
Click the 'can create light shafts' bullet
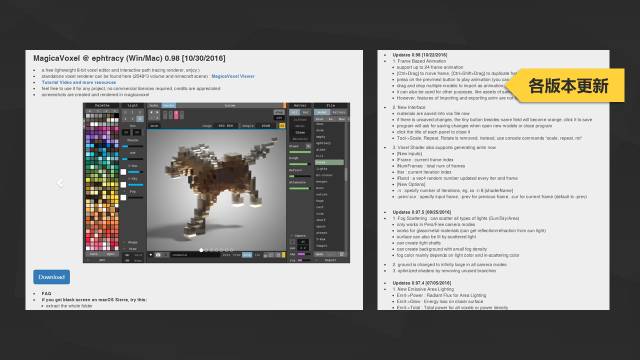pos(419,243)
